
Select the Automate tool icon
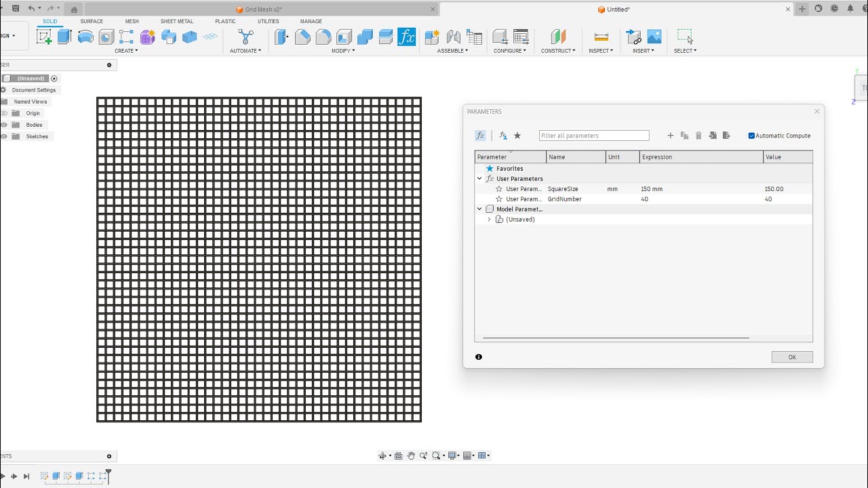(x=245, y=37)
